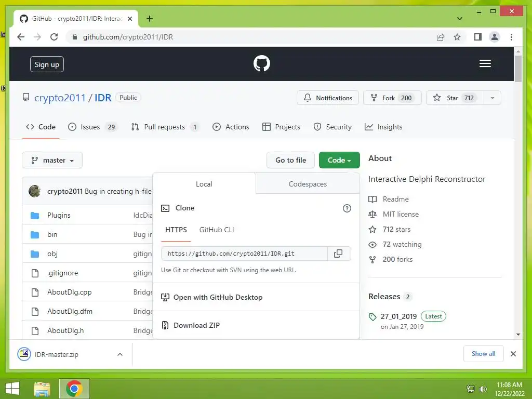
Task: Toggle Chrome side panel icon
Action: 478,37
